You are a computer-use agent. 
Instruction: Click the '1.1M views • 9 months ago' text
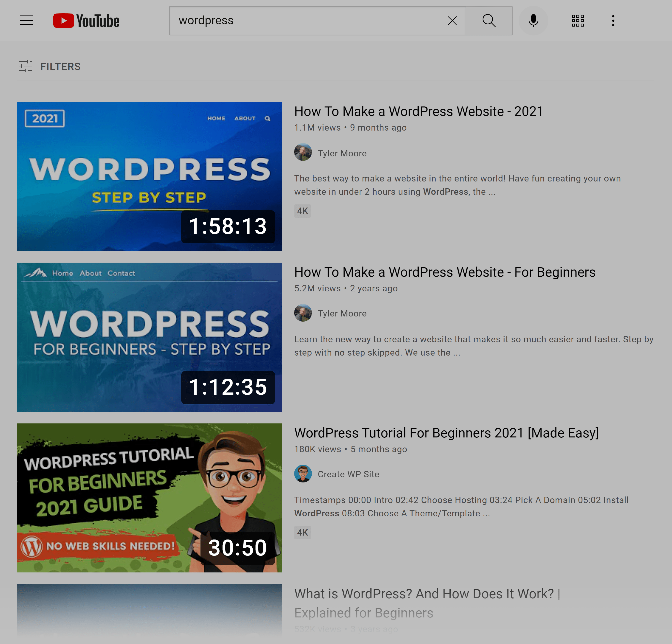[351, 128]
